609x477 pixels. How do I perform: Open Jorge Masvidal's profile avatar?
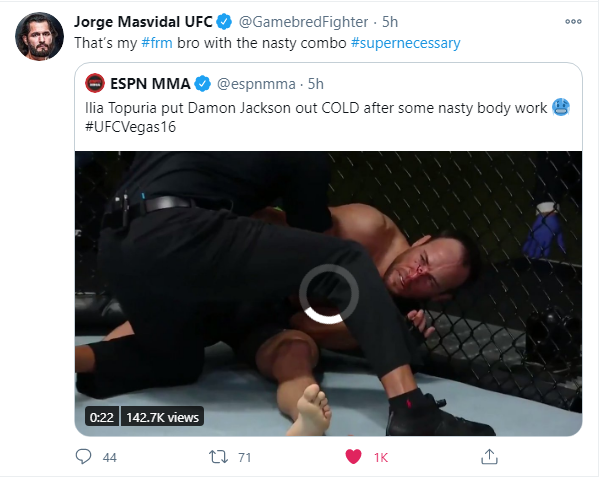[x=39, y=36]
